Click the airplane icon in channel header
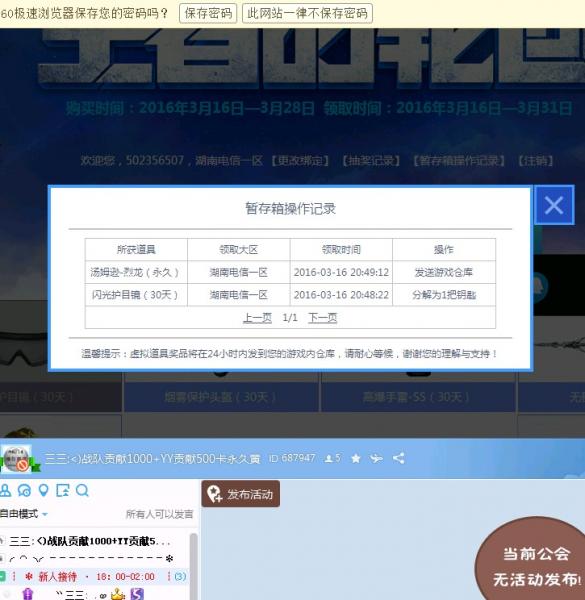 pos(376,458)
